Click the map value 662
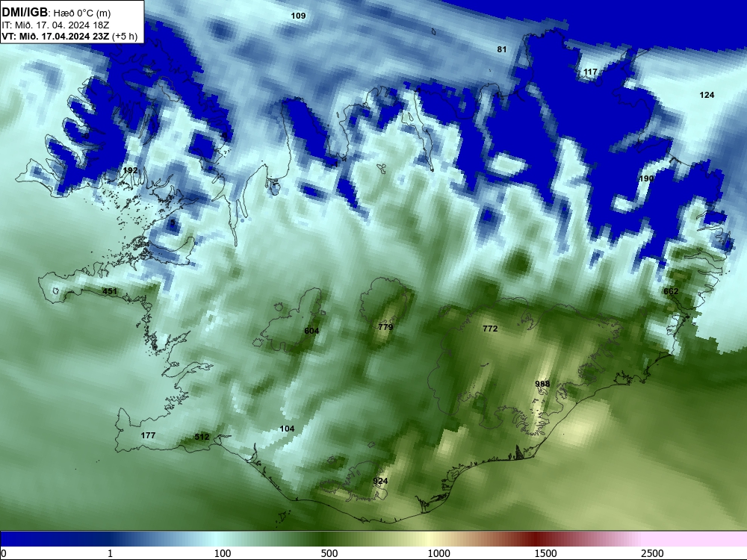Viewport: 747px width, 560px height. point(671,291)
